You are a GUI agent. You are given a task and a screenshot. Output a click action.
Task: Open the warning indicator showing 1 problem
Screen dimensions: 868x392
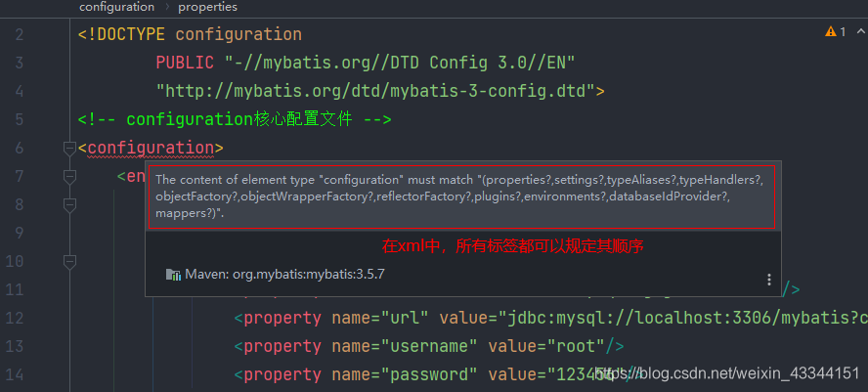(836, 32)
